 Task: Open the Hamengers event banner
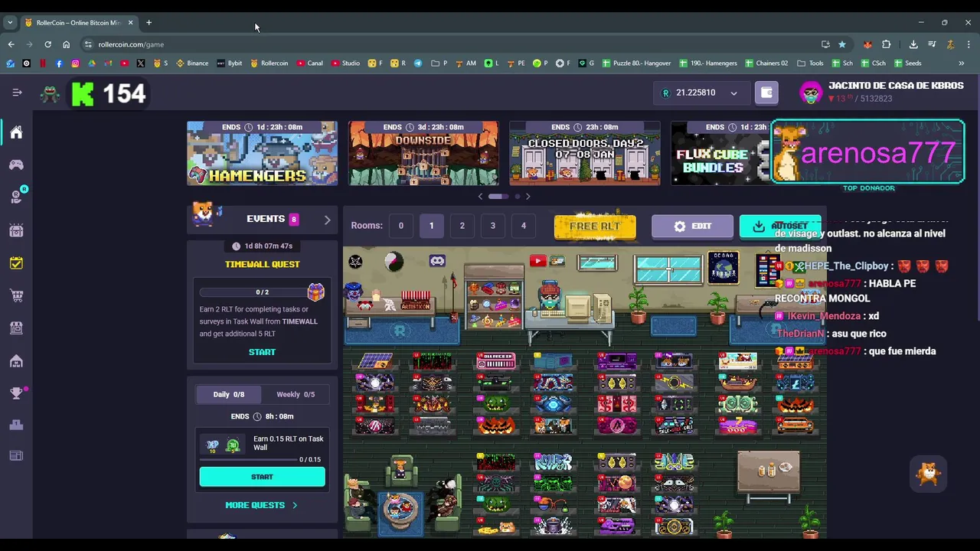click(262, 153)
